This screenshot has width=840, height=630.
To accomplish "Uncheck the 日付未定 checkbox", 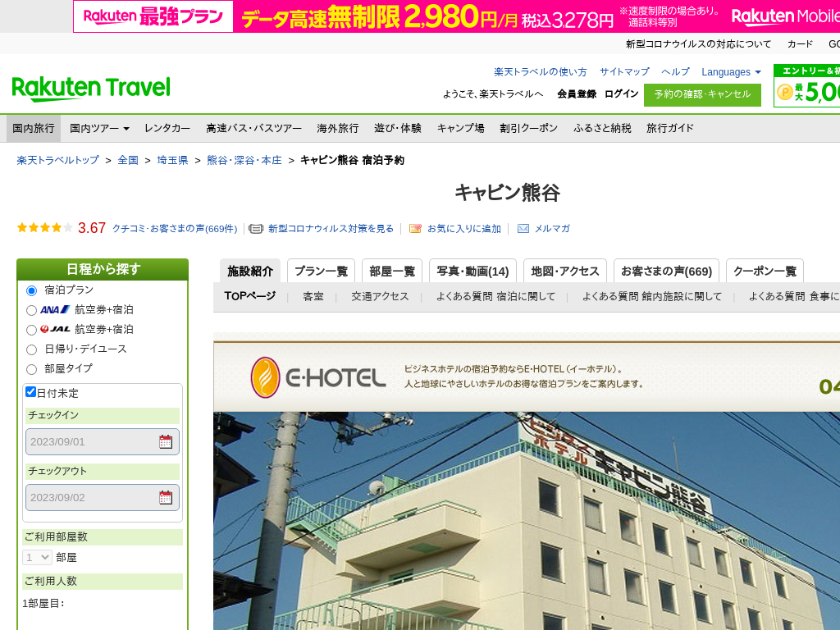I will click(x=31, y=392).
